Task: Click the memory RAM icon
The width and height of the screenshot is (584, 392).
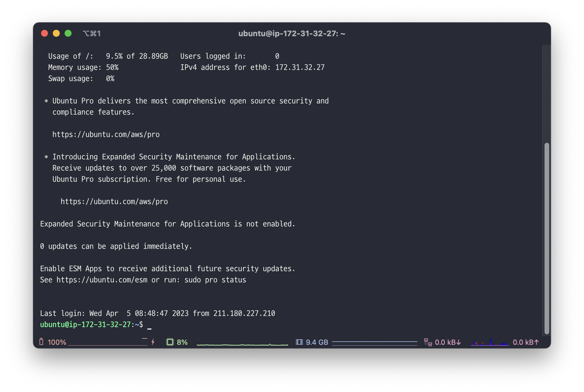Action: coord(299,342)
